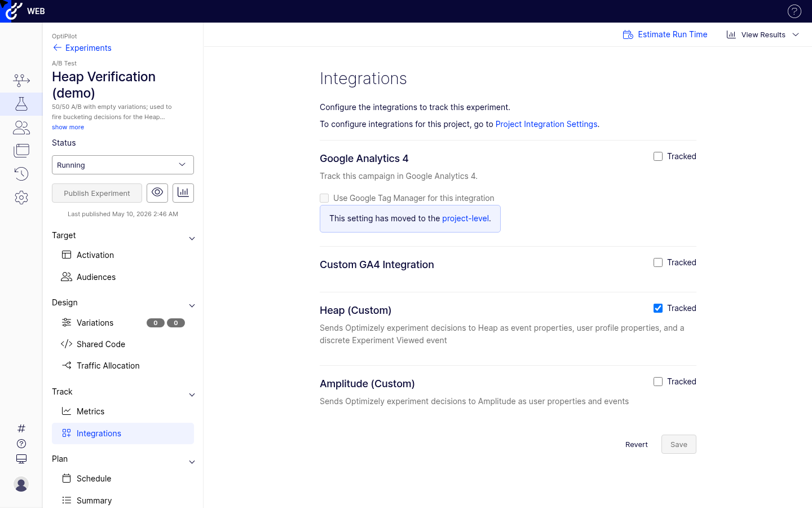
Task: Click the Estimate Run Time link
Action: (x=672, y=34)
